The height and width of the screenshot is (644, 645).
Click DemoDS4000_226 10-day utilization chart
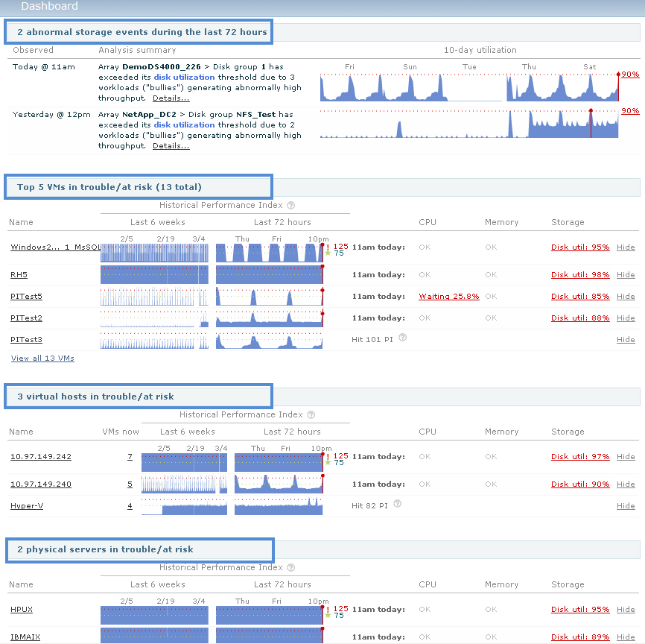coord(470,87)
